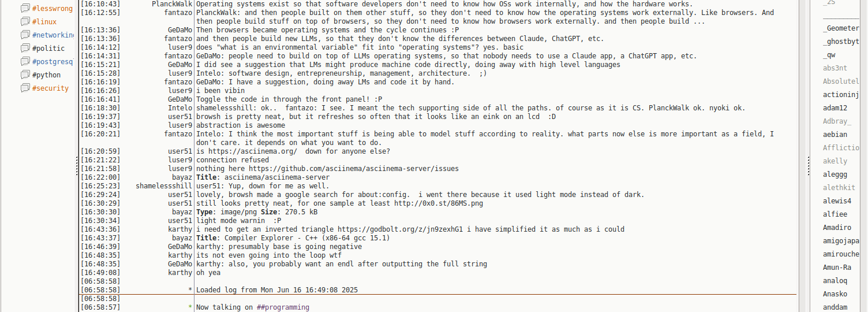
Task: Click the #security channel icon
Action: click(x=25, y=88)
